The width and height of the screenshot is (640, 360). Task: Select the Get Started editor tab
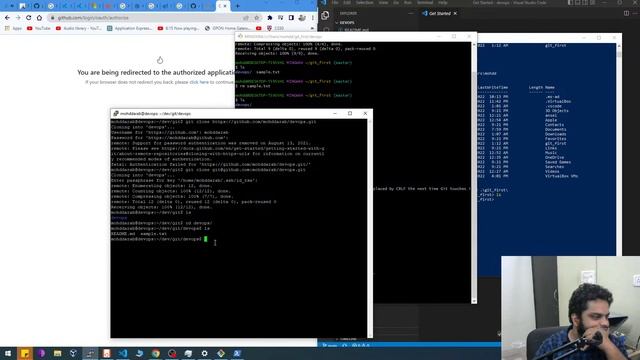tap(439, 13)
